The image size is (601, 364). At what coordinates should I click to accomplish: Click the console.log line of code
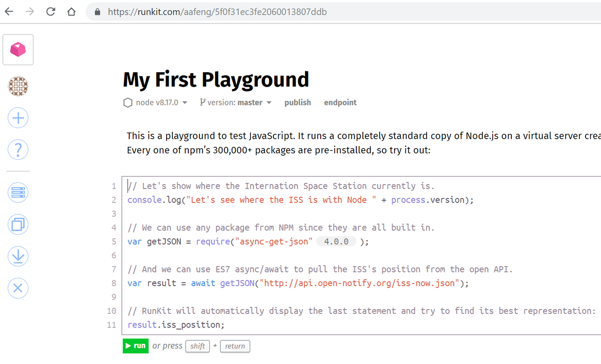[x=300, y=200]
